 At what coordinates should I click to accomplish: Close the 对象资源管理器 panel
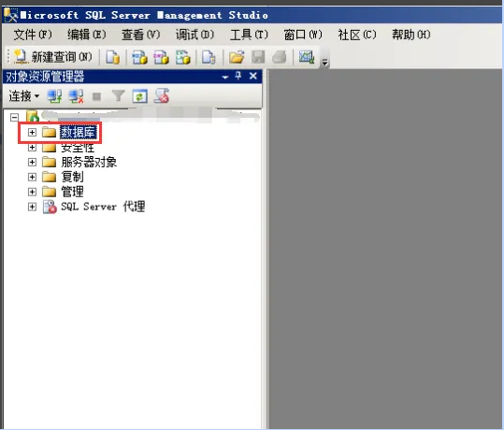click(x=253, y=76)
